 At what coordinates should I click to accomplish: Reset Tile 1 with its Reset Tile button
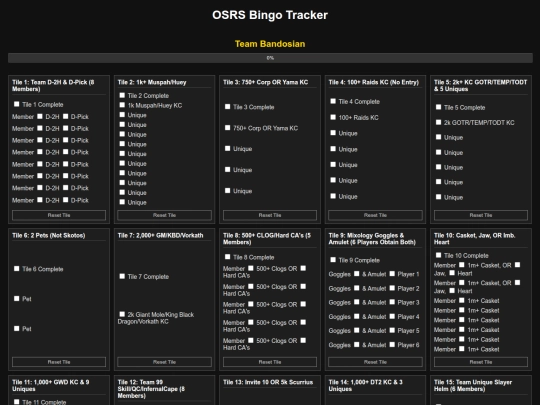(59, 215)
